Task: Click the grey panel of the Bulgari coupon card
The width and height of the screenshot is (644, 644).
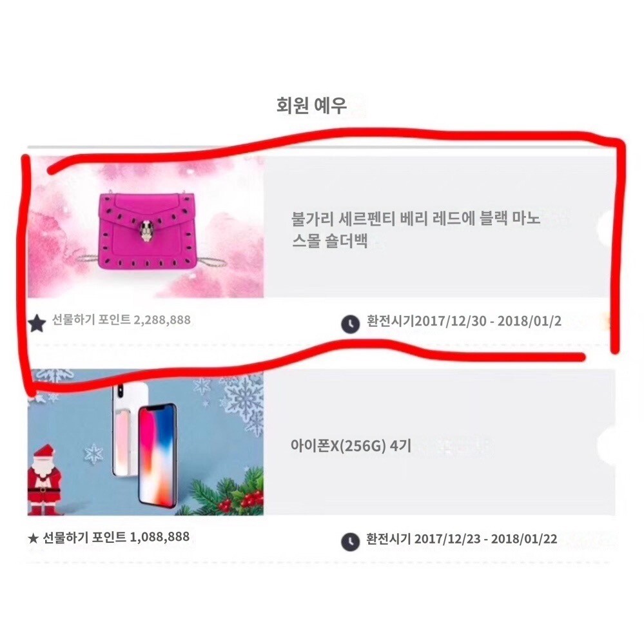Action: (440, 227)
